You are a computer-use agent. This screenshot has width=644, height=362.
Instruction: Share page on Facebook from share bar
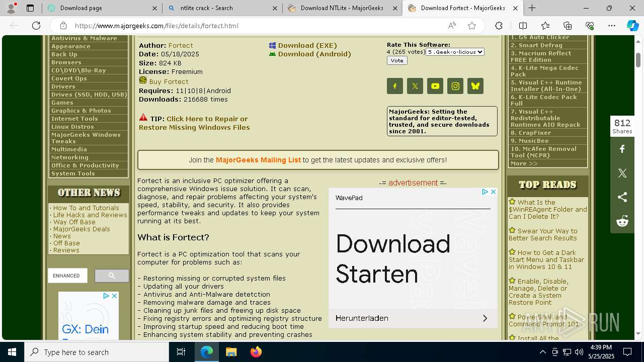(622, 149)
